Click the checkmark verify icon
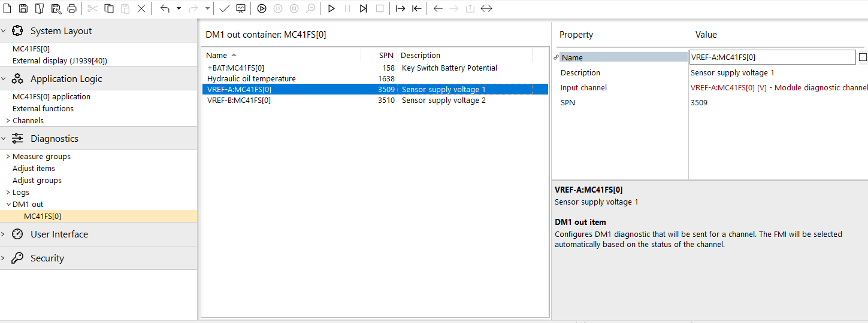This screenshot has height=323, width=868. pos(224,8)
